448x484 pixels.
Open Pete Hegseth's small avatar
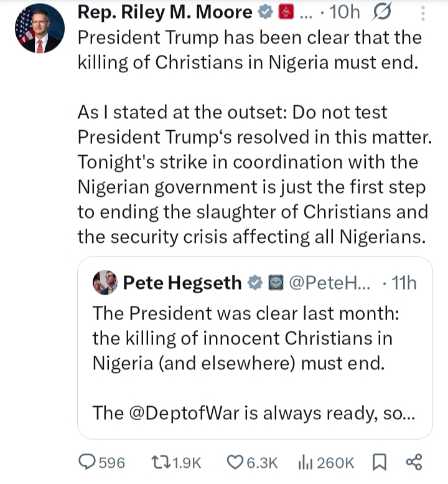pos(105,283)
